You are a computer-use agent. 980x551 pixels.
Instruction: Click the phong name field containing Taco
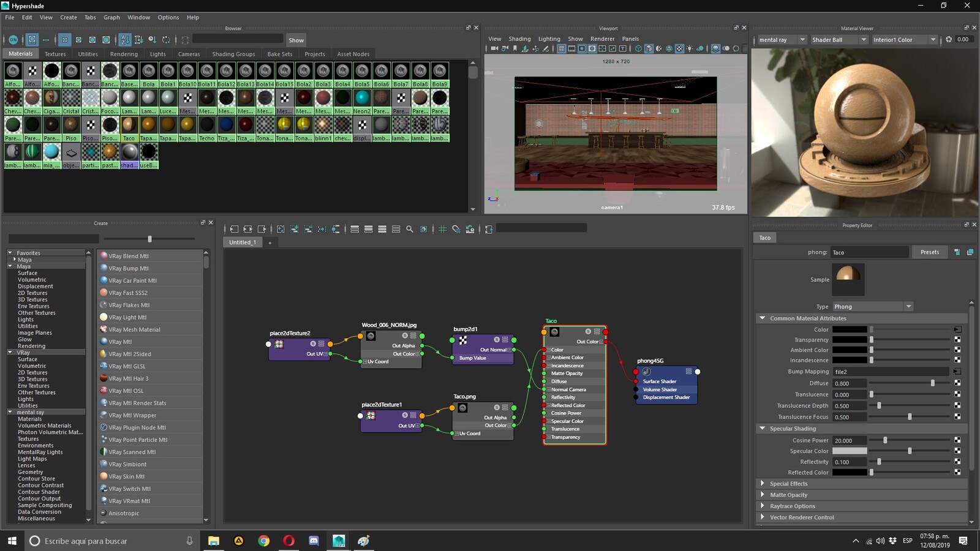(x=869, y=252)
